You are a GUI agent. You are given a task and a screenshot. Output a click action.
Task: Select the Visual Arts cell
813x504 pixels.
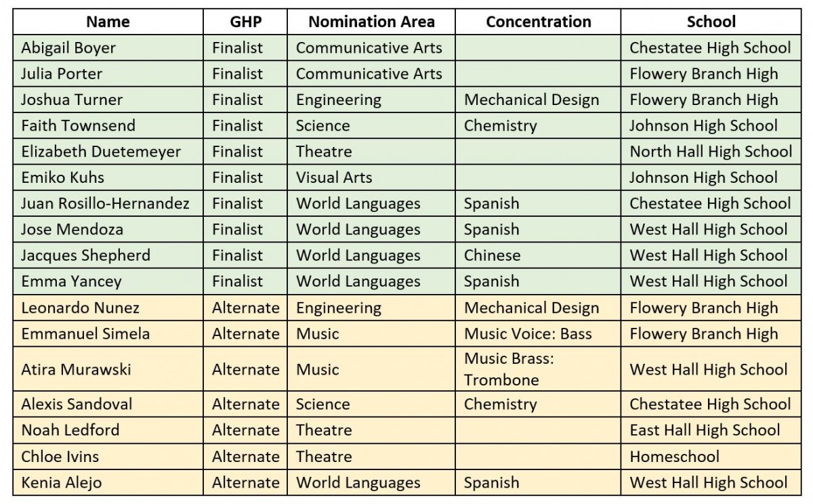pyautogui.click(x=334, y=177)
